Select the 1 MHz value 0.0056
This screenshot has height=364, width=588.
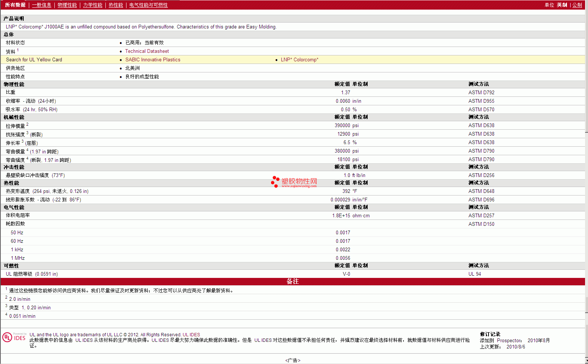(343, 258)
